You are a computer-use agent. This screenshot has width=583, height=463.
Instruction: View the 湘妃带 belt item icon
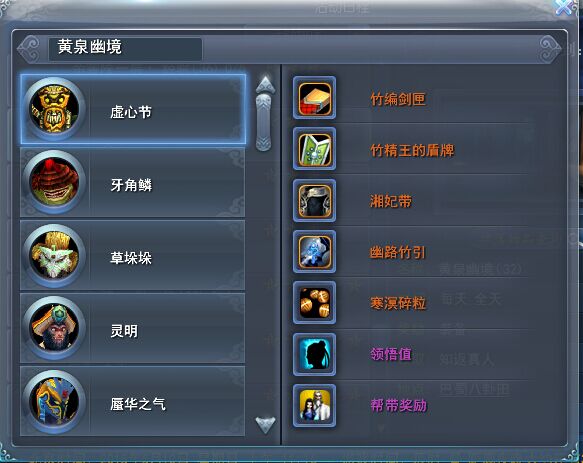(x=315, y=200)
